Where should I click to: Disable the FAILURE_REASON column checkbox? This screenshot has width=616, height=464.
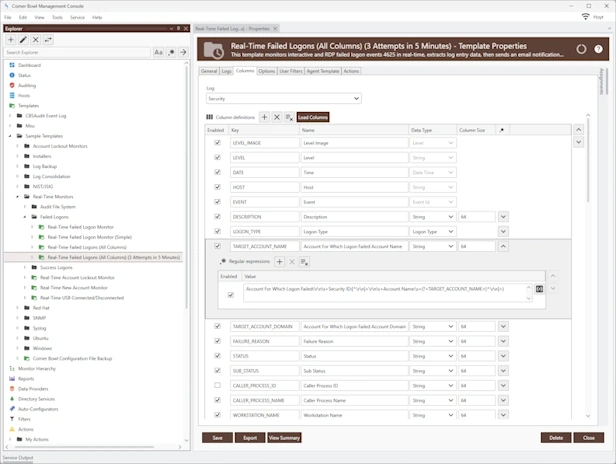coord(217,341)
